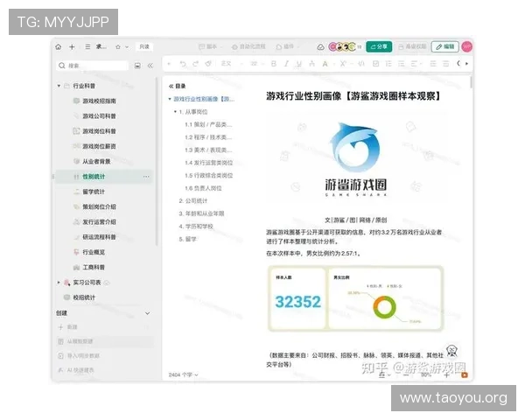Click the plus icon next to home
The width and height of the screenshot is (525, 420).
72,47
